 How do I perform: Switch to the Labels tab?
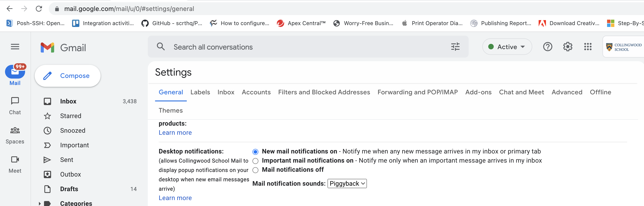pyautogui.click(x=200, y=92)
